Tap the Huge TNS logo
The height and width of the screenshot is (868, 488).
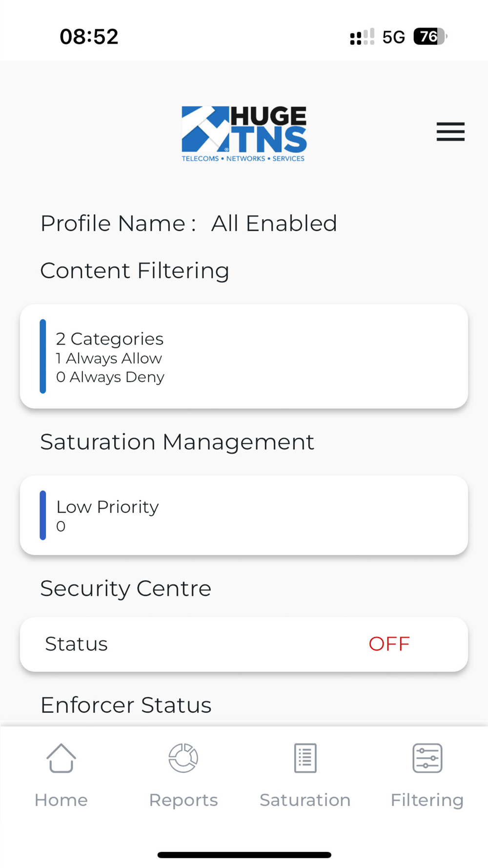[244, 133]
